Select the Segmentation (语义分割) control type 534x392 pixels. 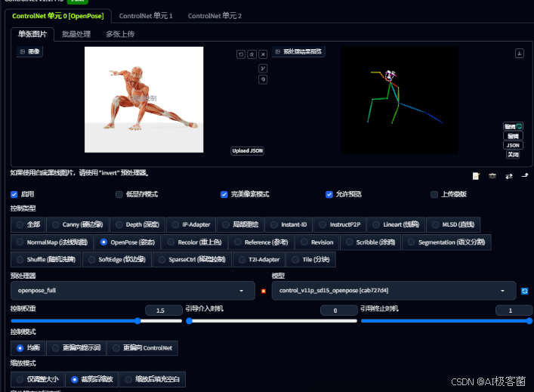click(446, 242)
